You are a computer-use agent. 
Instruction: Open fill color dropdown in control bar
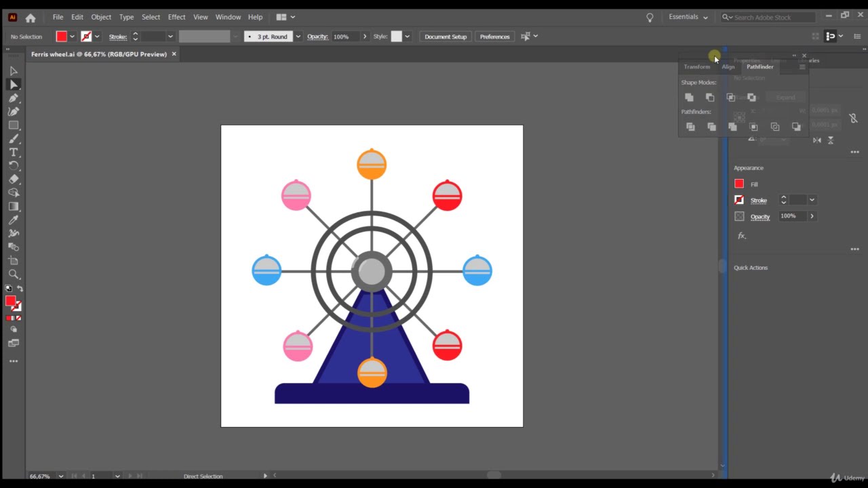pos(72,37)
